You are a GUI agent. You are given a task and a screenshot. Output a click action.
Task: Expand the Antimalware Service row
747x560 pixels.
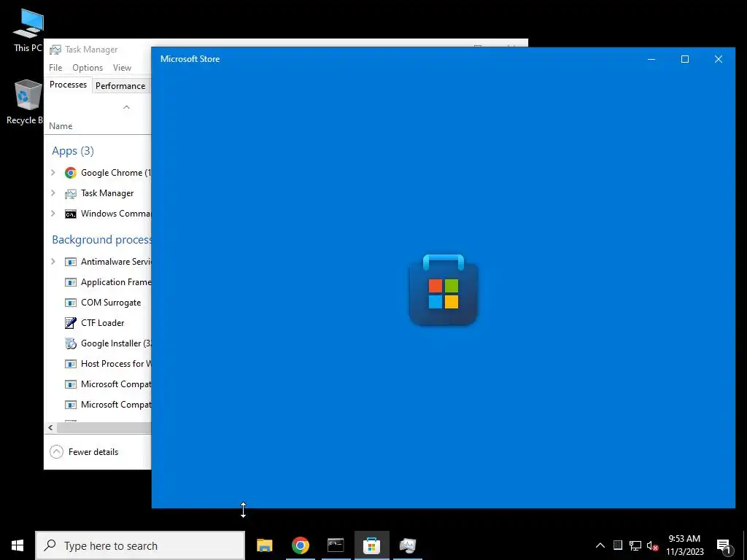pyautogui.click(x=53, y=261)
